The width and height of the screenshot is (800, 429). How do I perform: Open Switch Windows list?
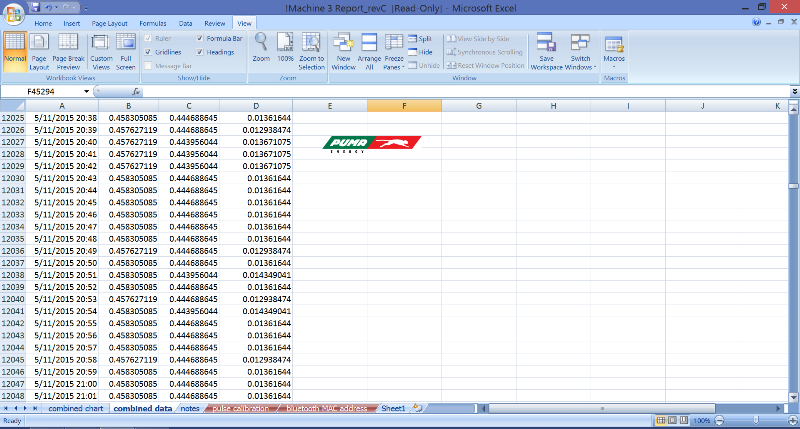[580, 51]
